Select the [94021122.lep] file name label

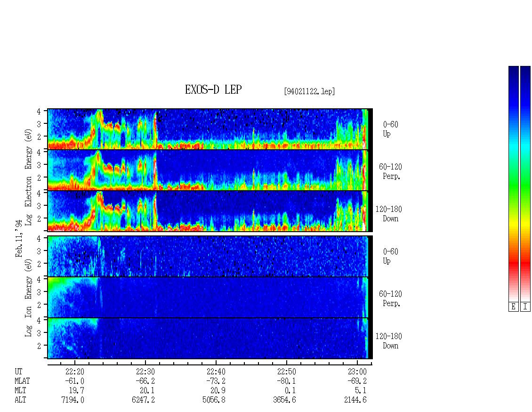(x=309, y=91)
